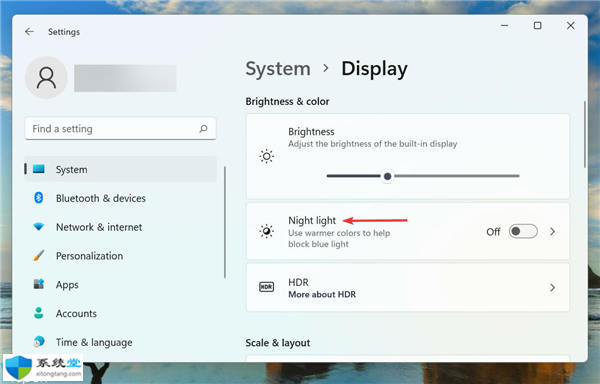Open Bluetooth & devices settings
The width and height of the screenshot is (600, 384).
121,198
